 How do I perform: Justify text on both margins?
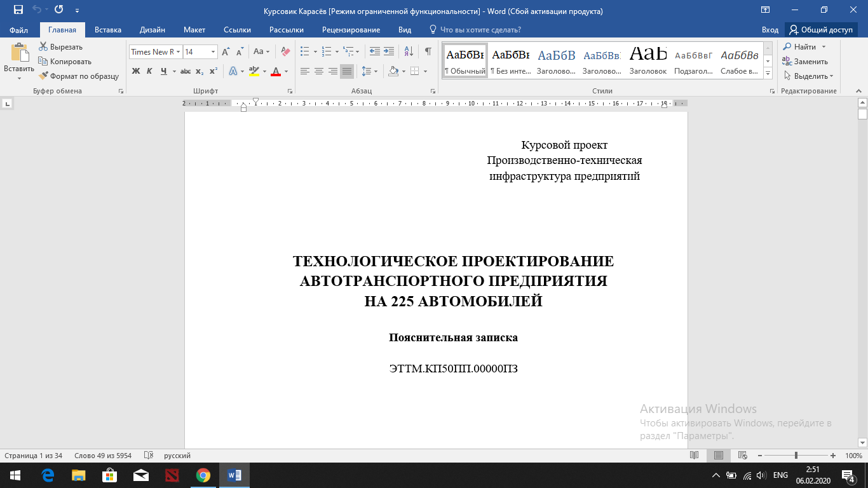347,71
